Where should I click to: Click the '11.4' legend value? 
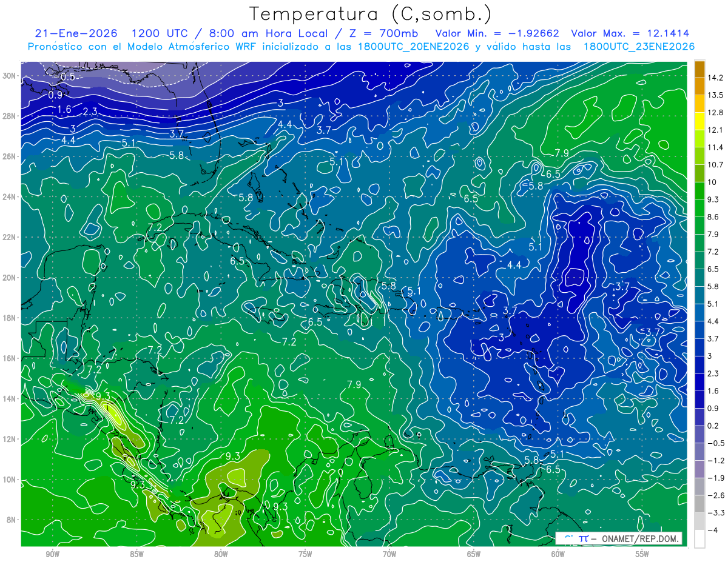pos(715,147)
